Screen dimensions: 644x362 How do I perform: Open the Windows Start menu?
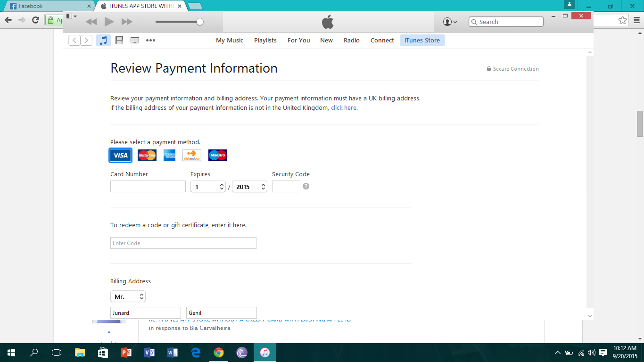11,353
